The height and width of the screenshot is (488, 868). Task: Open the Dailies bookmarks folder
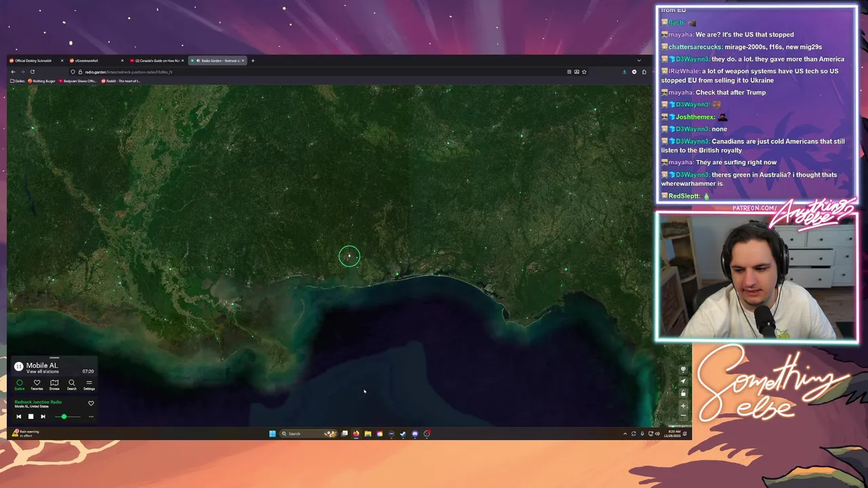click(x=17, y=81)
